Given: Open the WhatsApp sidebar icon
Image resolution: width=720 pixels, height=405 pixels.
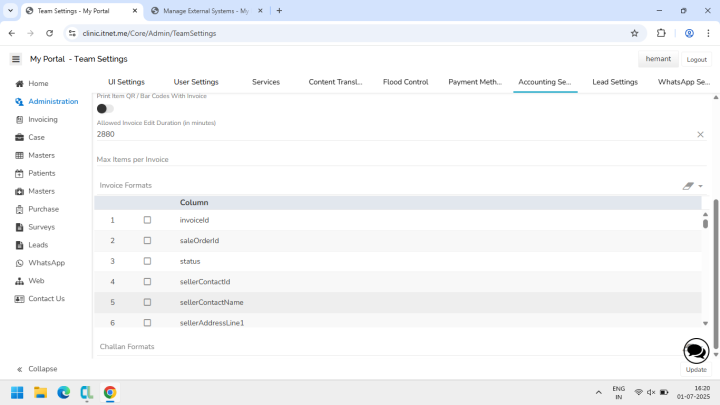Looking at the screenshot, I should [19, 263].
